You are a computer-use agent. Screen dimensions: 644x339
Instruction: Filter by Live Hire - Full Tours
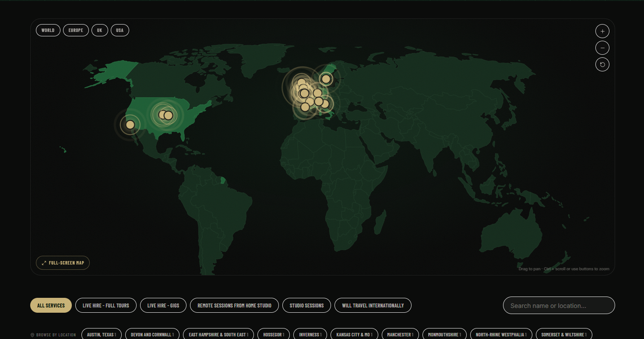tap(106, 305)
